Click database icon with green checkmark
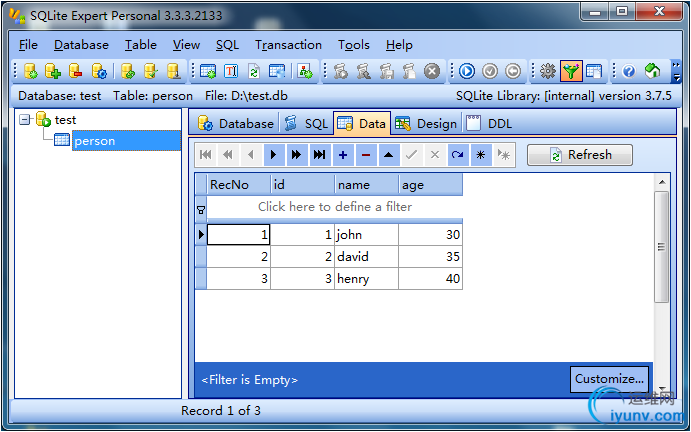This screenshot has width=691, height=432. (151, 71)
